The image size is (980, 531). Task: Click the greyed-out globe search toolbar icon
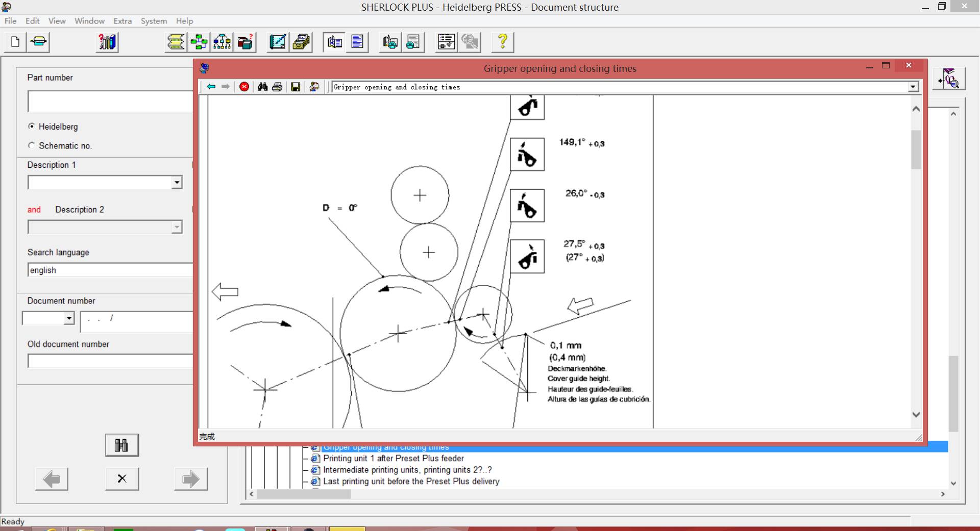(470, 42)
